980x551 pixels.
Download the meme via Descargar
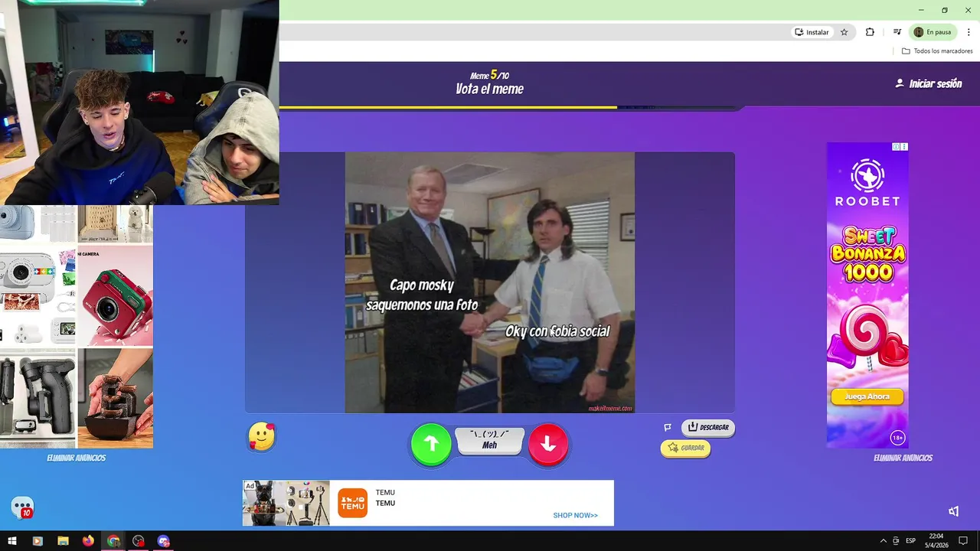click(708, 427)
